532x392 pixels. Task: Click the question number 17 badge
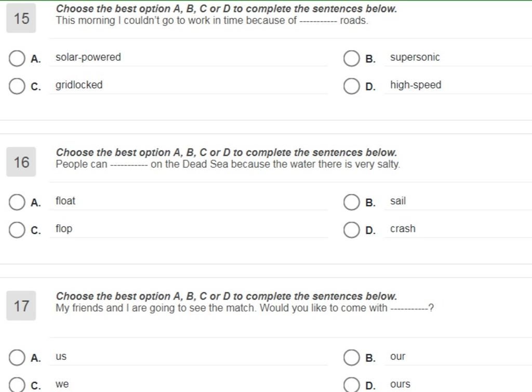21,306
